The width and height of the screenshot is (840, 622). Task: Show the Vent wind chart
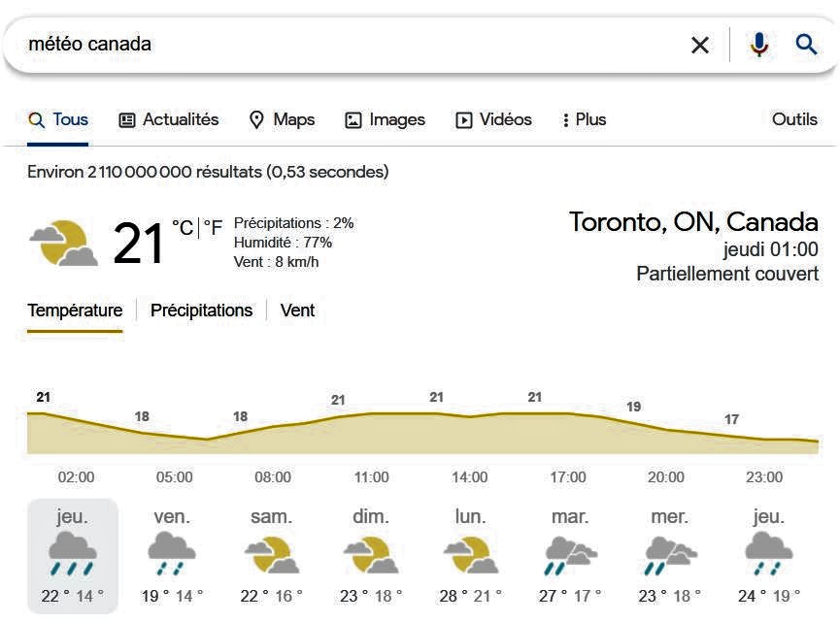[297, 311]
